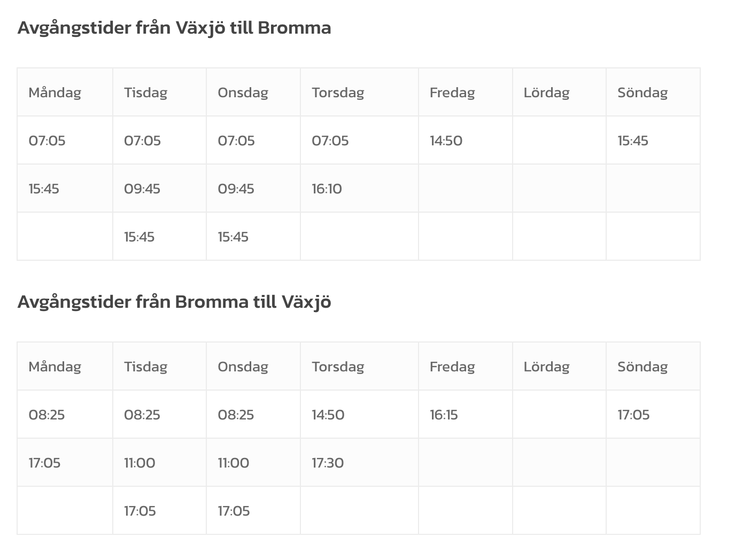Image resolution: width=743 pixels, height=560 pixels.
Task: Click the 16:15 Friday departure from Bromma
Action: (x=444, y=415)
